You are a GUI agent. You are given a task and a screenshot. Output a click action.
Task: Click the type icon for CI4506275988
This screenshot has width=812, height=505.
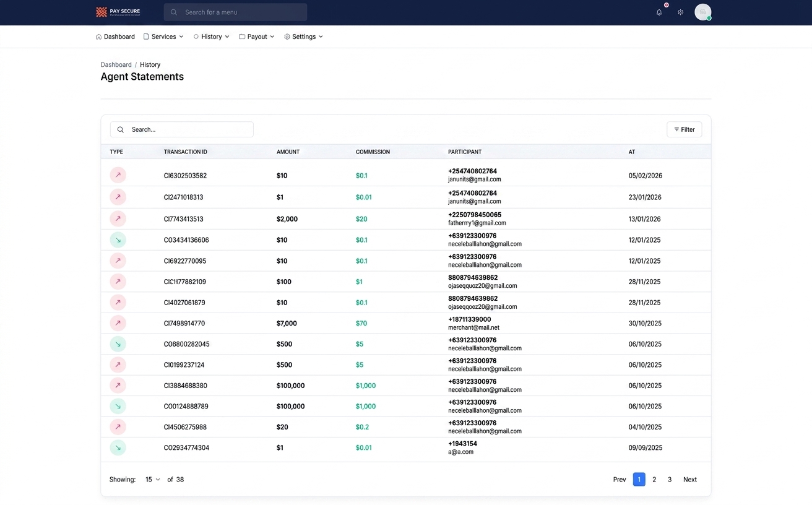118,427
